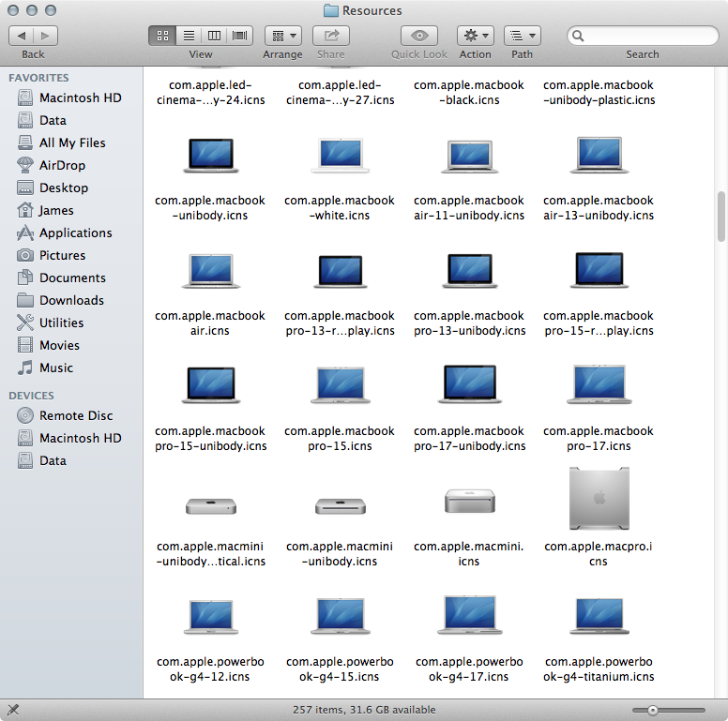Click the com.apple.macbook-black.icns filename
The height and width of the screenshot is (721, 728).
(x=469, y=93)
